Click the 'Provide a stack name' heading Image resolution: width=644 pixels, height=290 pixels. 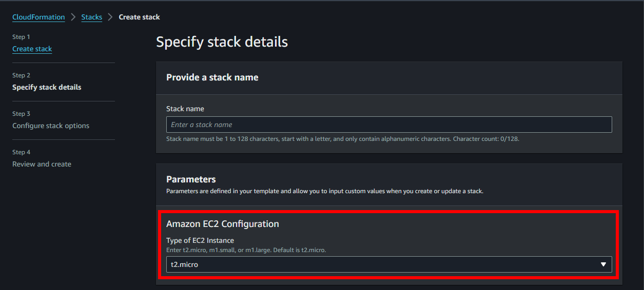[212, 78]
